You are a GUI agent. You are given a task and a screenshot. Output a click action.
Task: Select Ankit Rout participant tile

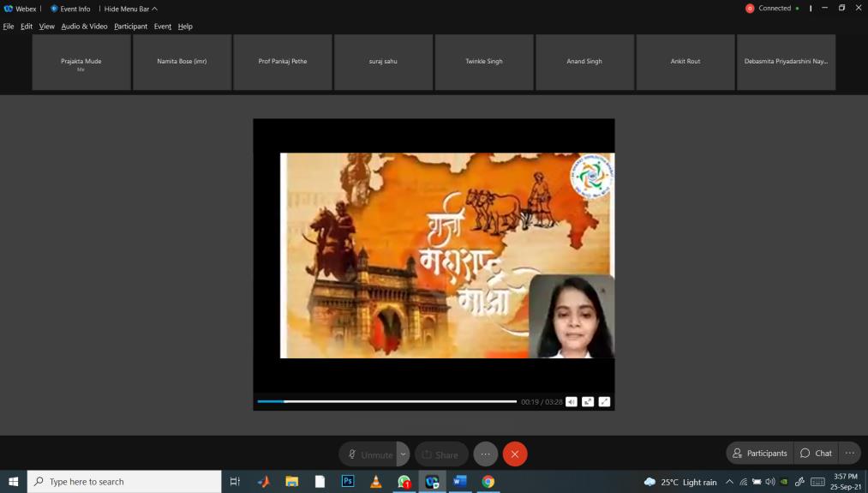click(685, 62)
